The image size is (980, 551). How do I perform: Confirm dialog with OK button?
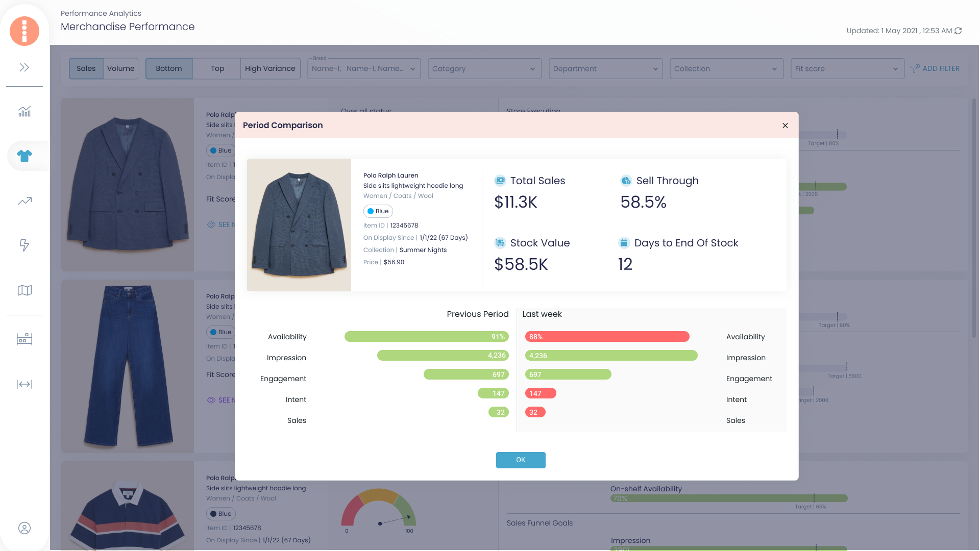point(521,460)
